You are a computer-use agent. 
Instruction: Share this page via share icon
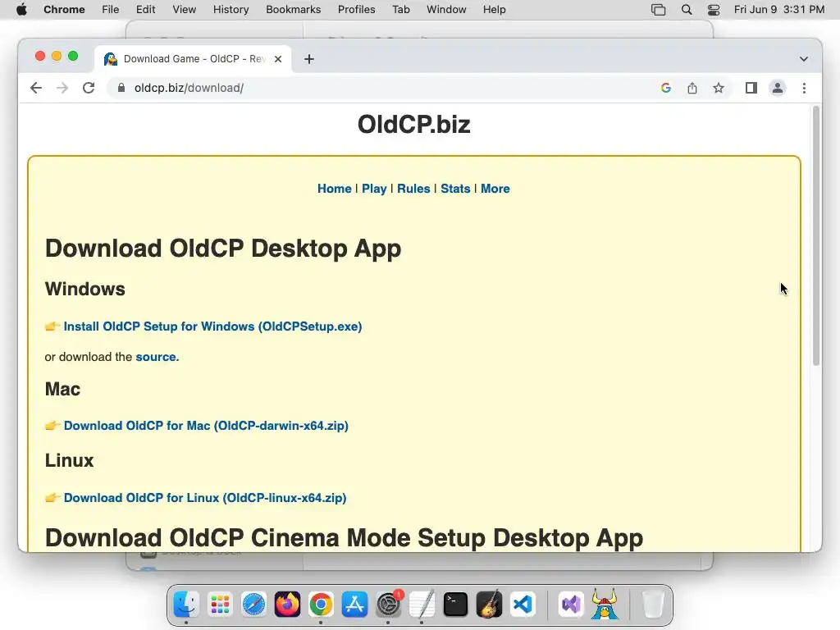tap(692, 88)
